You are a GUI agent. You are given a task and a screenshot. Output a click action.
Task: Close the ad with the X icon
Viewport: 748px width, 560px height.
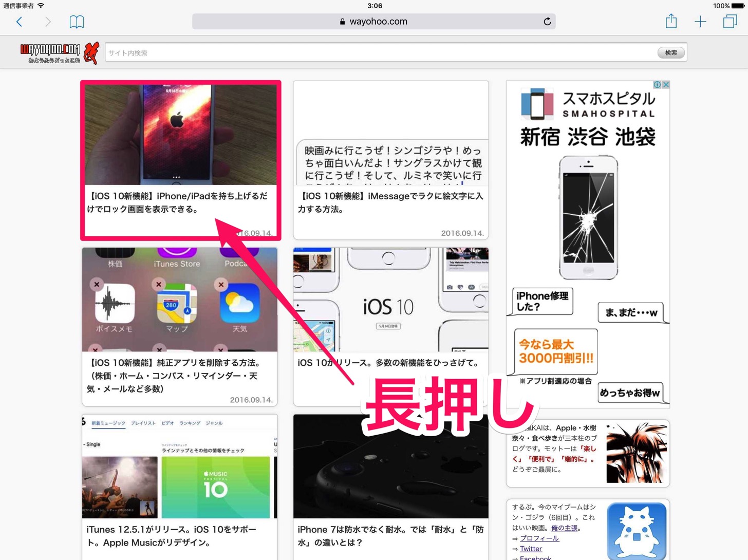point(666,85)
